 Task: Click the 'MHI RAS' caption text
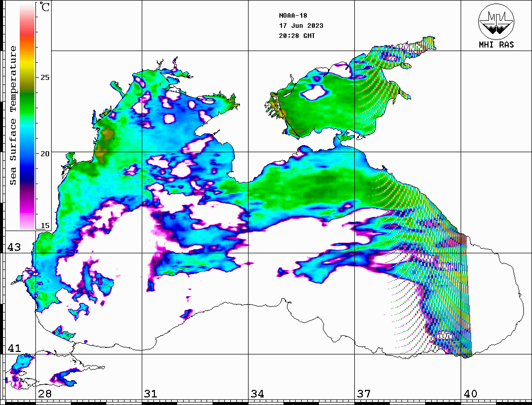497,44
